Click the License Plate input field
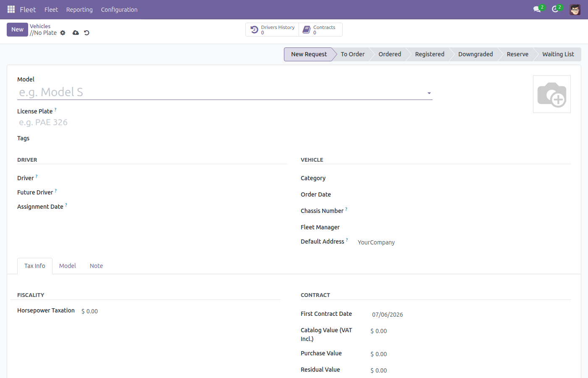 (225, 123)
